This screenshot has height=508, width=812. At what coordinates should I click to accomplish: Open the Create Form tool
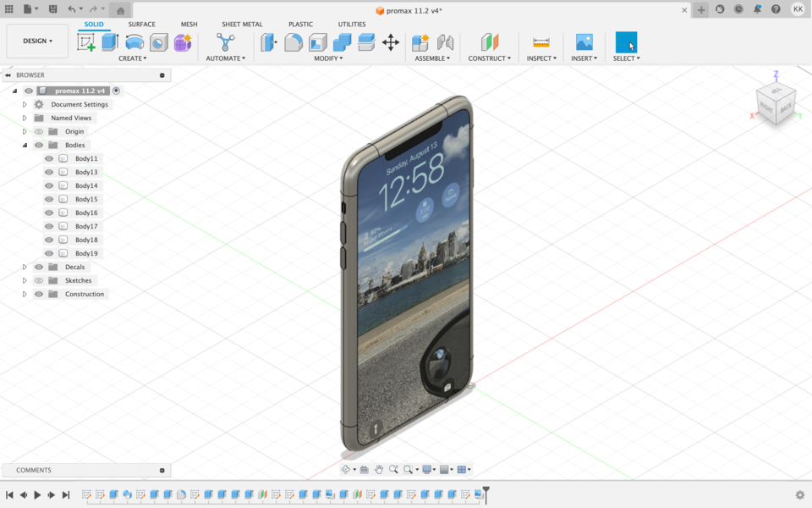pyautogui.click(x=183, y=42)
